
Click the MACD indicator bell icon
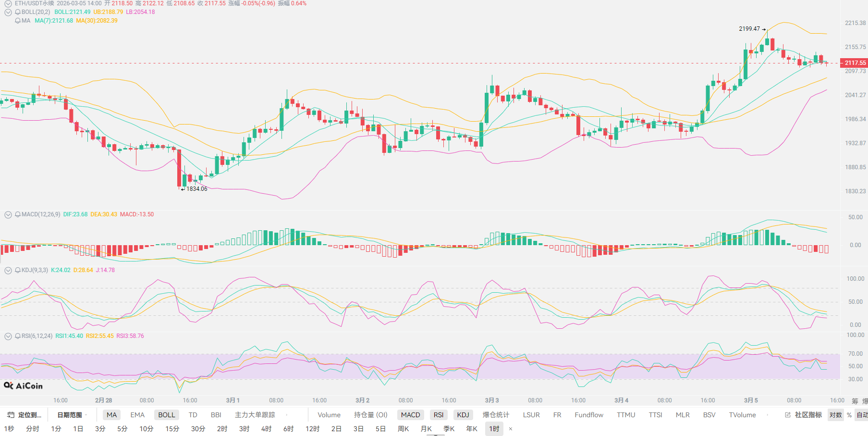click(18, 214)
